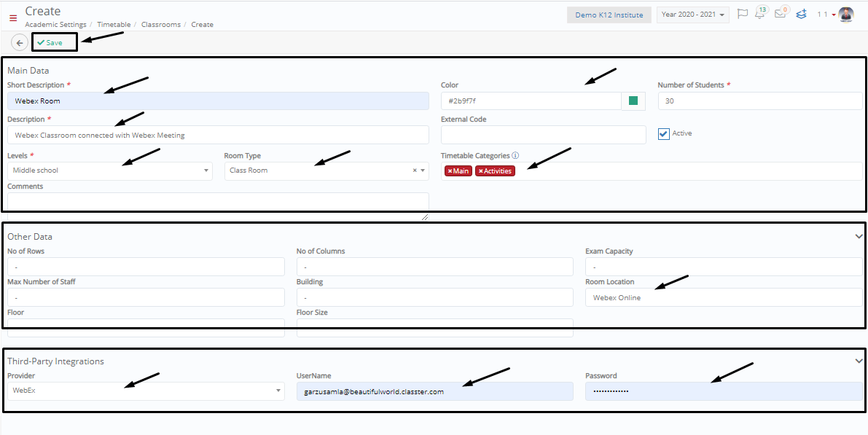Click the "Main Data" section heading
Screen dimensions: 868x435
click(28, 71)
